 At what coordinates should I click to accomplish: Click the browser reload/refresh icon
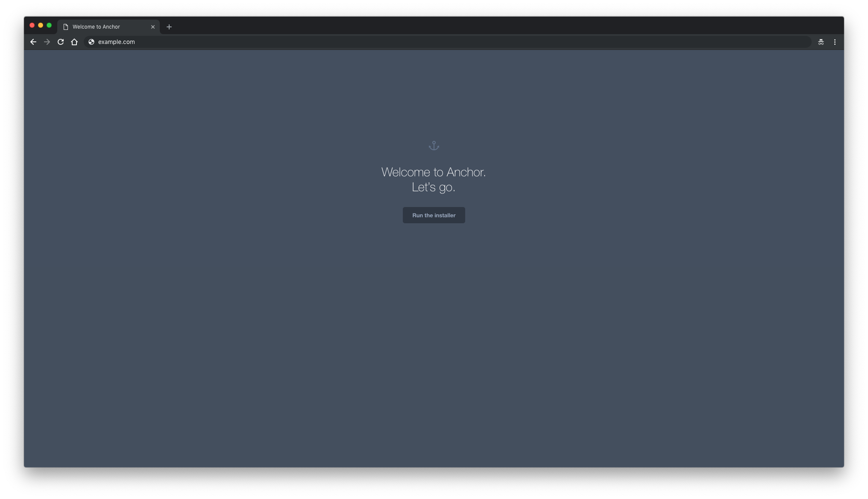pyautogui.click(x=61, y=42)
